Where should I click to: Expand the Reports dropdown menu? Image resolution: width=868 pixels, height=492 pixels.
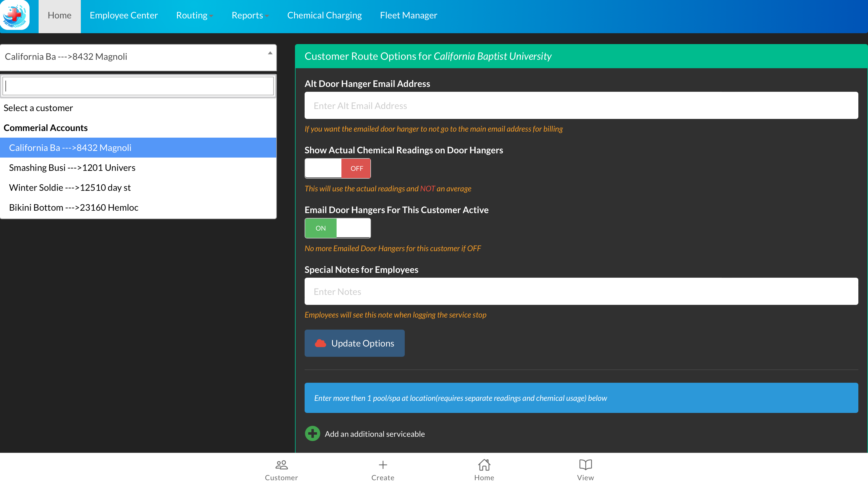coord(250,15)
